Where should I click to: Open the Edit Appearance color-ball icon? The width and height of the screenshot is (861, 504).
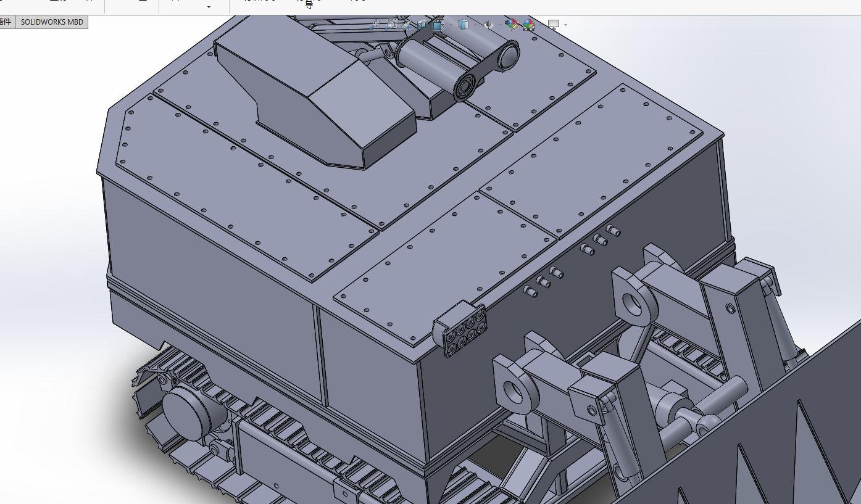tap(511, 25)
